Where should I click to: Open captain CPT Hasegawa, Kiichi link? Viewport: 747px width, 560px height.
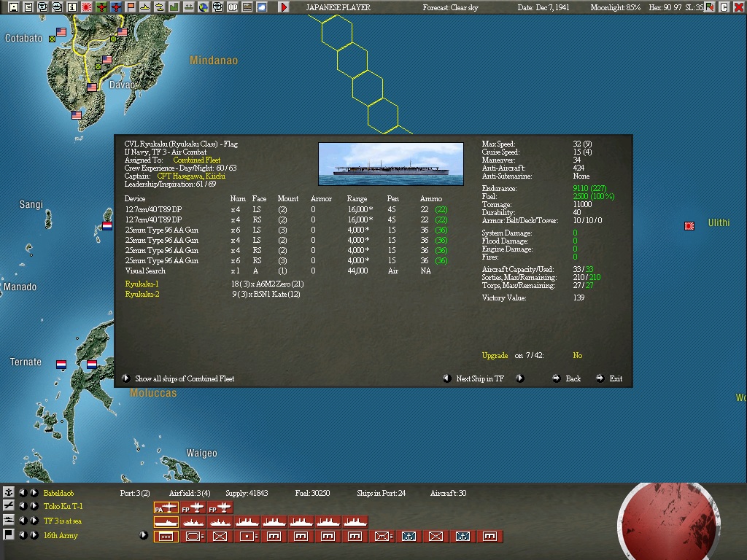191,176
